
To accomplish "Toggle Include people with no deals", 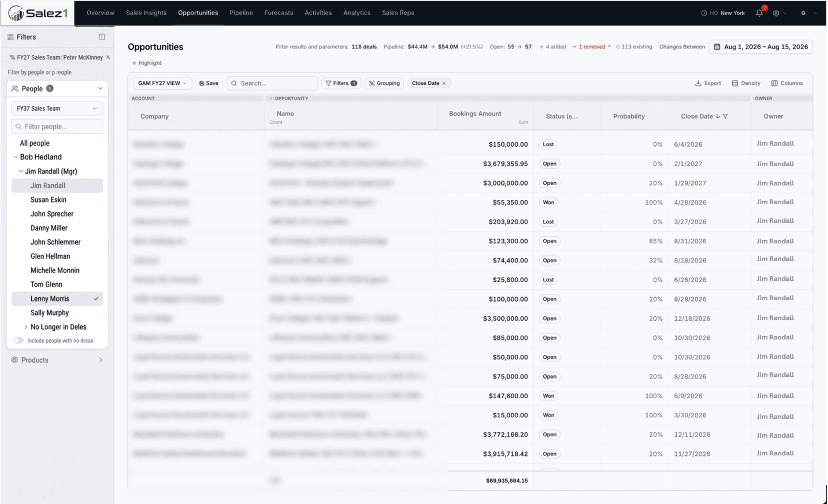I will (18, 340).
